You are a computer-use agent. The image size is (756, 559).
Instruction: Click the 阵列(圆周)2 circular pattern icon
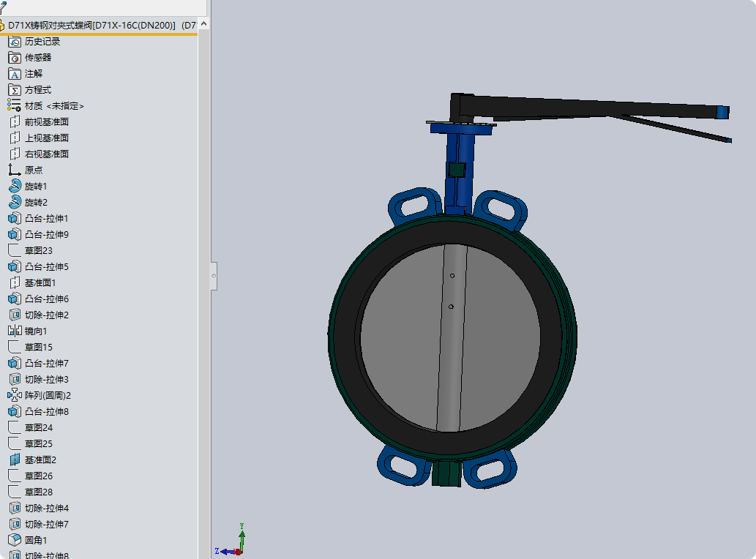coord(15,396)
